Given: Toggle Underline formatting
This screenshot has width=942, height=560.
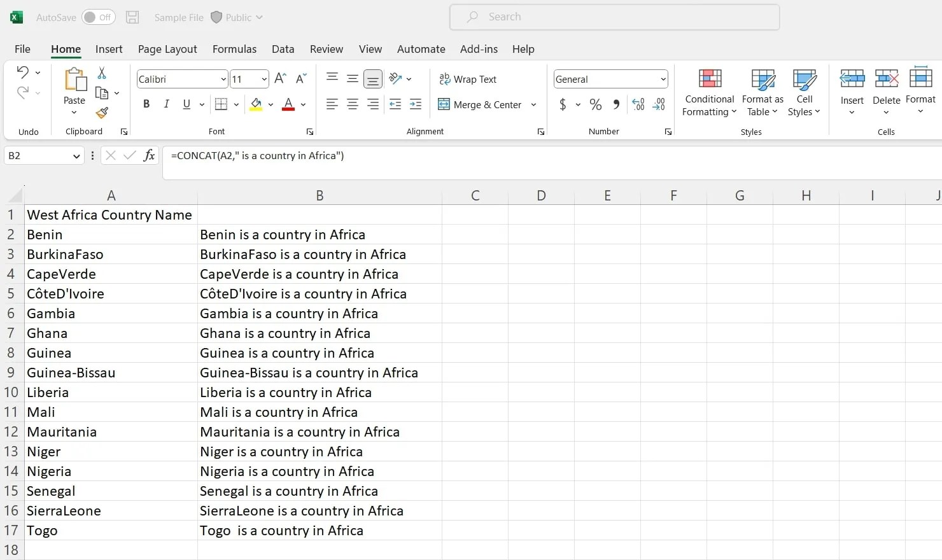Looking at the screenshot, I should click(186, 104).
